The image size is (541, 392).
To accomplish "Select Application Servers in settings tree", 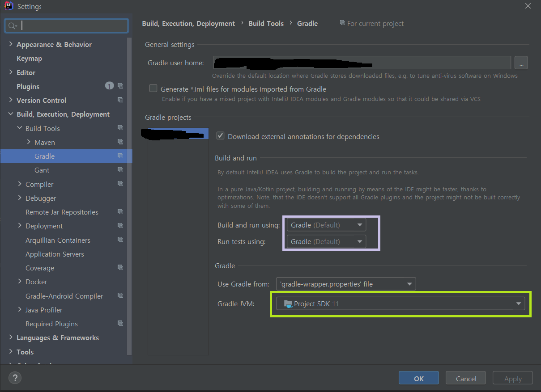I will 55,254.
